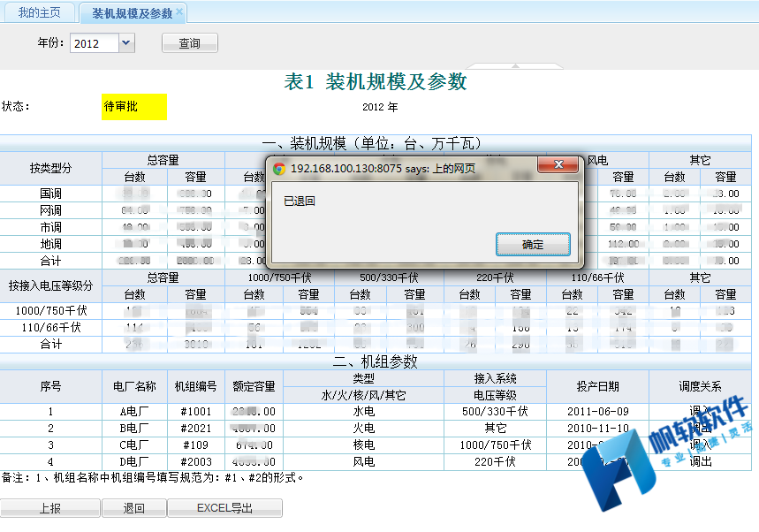The image size is (759, 532).
Task: Click the 核电 type cell
Action: tap(363, 445)
